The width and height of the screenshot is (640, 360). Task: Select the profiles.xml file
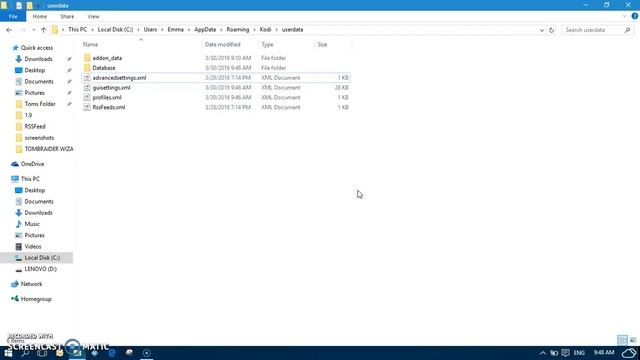pos(107,97)
